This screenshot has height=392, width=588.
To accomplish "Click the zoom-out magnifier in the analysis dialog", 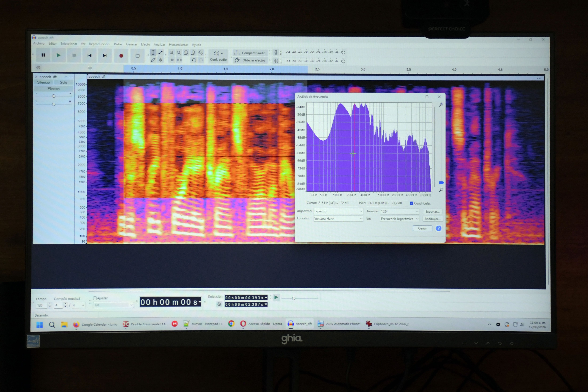I will click(x=441, y=190).
